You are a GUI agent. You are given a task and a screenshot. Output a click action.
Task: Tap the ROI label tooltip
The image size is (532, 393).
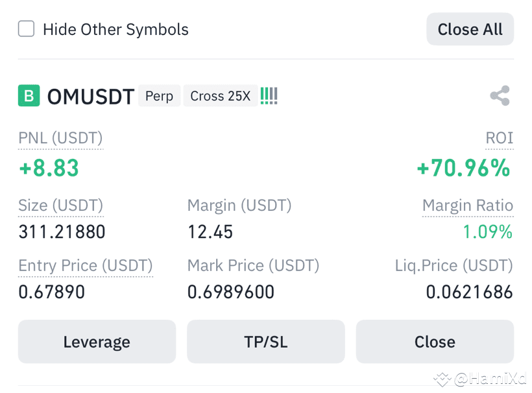tap(499, 138)
